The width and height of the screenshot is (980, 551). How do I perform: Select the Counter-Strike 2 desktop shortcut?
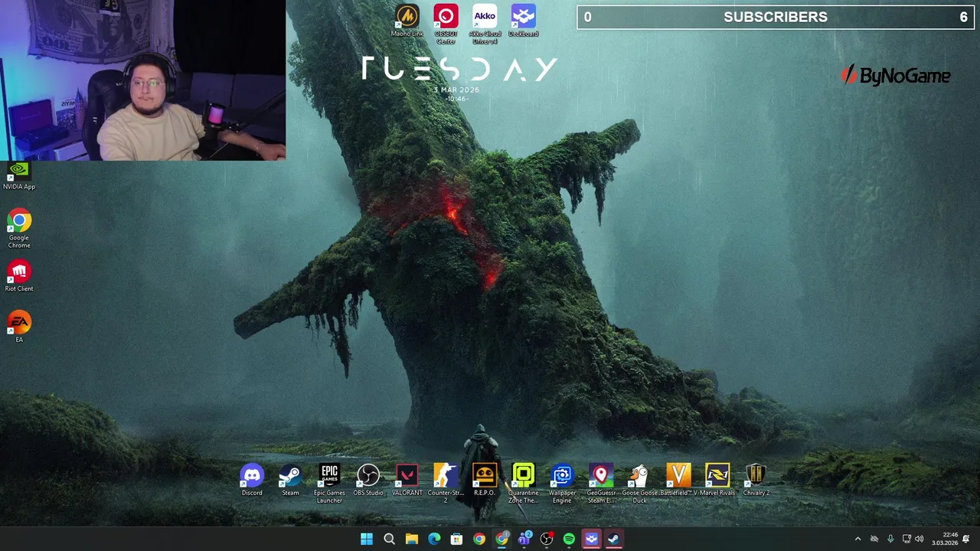[x=446, y=484]
